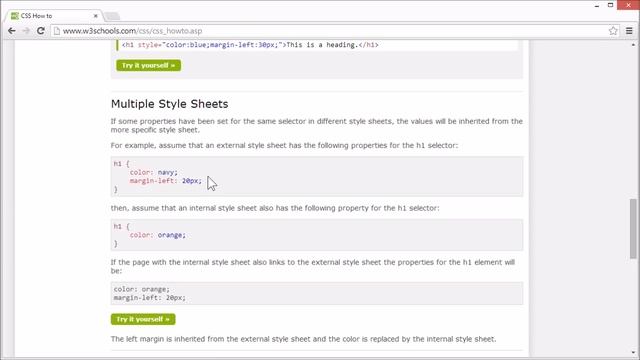Go back with the browser back arrow
Viewport: 640px width, 360px height.
click(x=11, y=31)
